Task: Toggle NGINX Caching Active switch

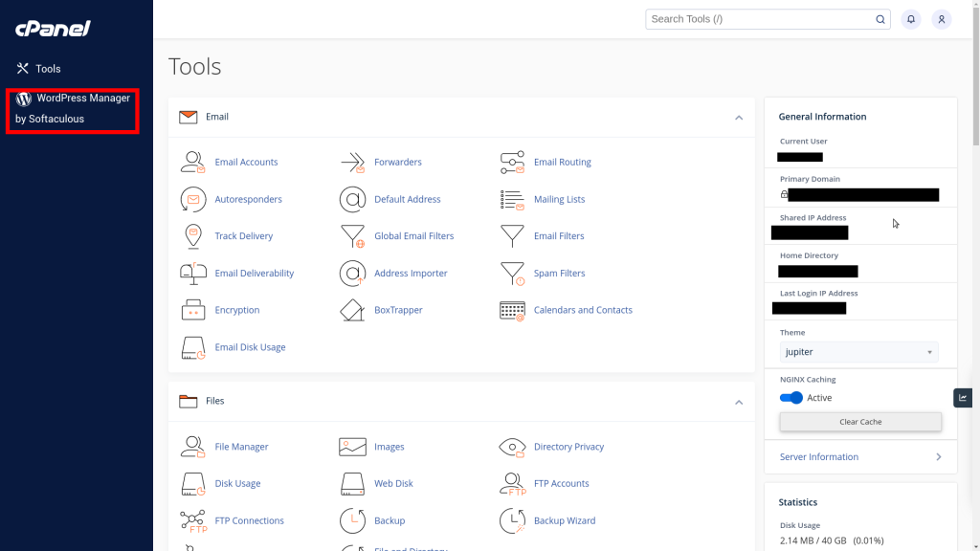Action: pyautogui.click(x=791, y=398)
